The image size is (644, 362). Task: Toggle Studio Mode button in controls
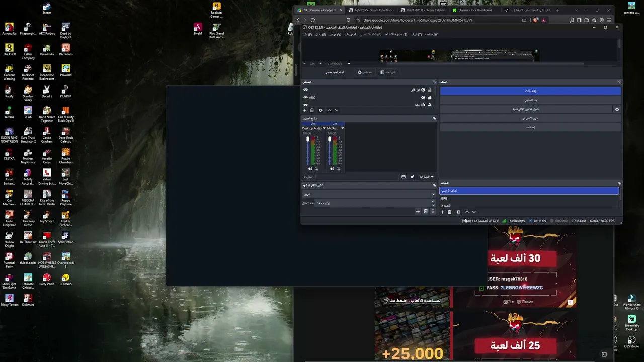click(x=530, y=118)
